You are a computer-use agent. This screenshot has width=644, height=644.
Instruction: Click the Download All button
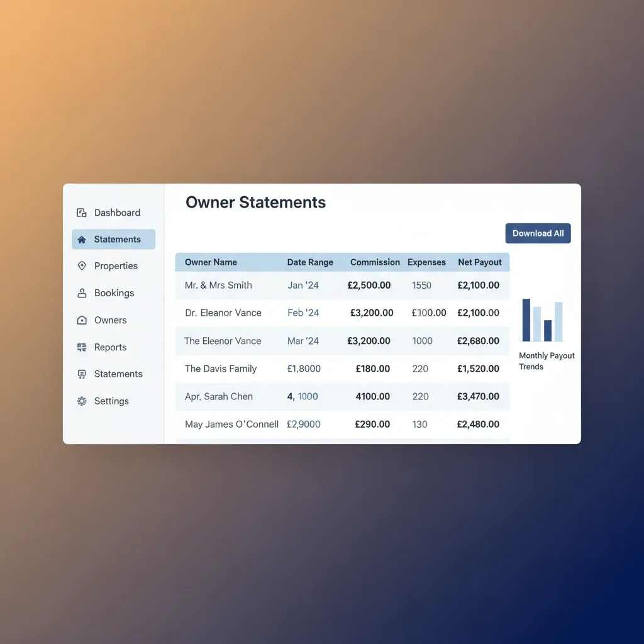click(x=538, y=233)
